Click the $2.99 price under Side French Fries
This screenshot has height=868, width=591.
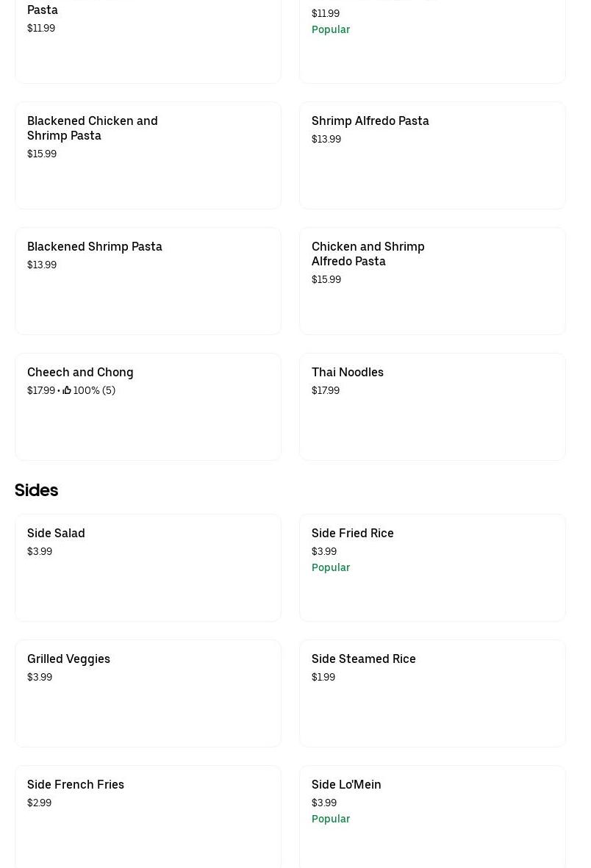40,803
